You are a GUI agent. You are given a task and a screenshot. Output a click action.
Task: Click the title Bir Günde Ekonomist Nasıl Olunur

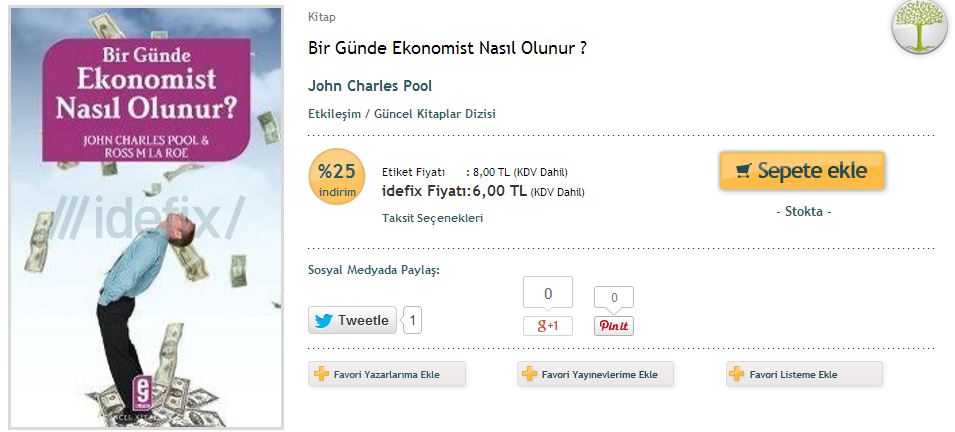tap(448, 48)
